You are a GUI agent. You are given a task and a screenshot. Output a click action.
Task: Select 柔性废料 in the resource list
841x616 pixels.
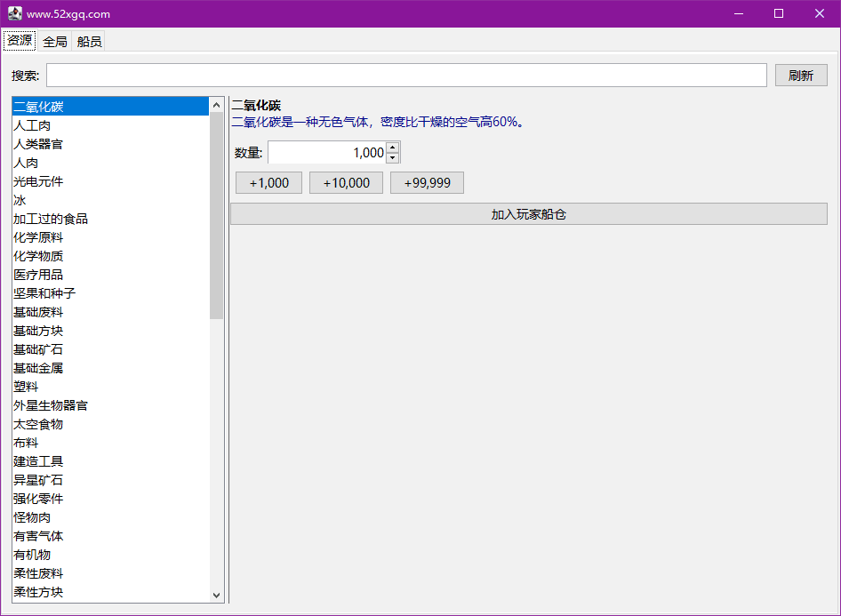coord(110,573)
